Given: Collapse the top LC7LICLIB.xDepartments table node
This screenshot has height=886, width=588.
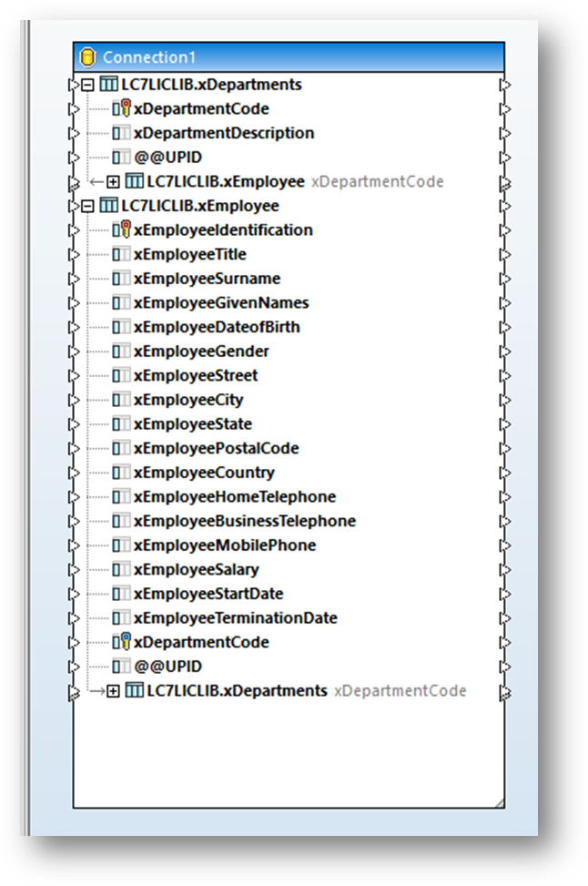Looking at the screenshot, I should click(x=87, y=85).
